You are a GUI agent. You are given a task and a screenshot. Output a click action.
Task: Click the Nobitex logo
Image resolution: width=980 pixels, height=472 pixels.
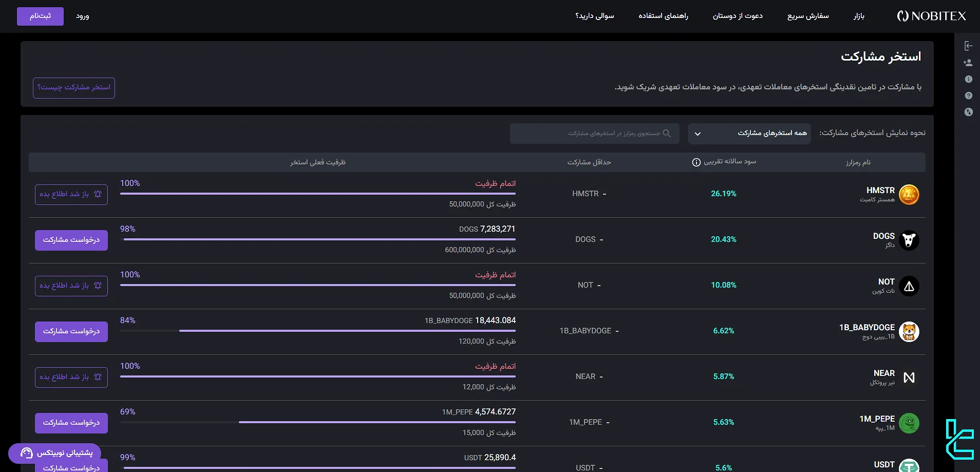931,16
